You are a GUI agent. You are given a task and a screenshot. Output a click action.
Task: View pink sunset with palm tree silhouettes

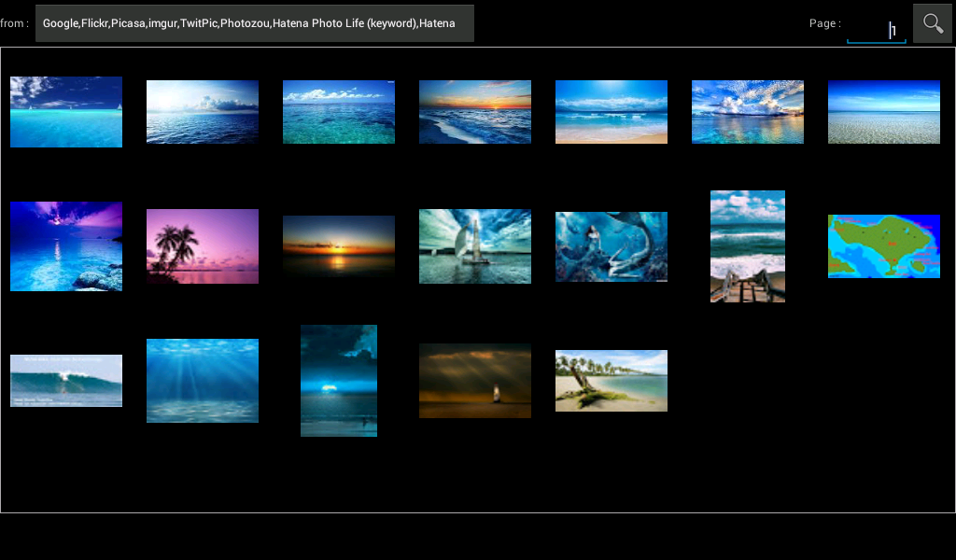203,246
